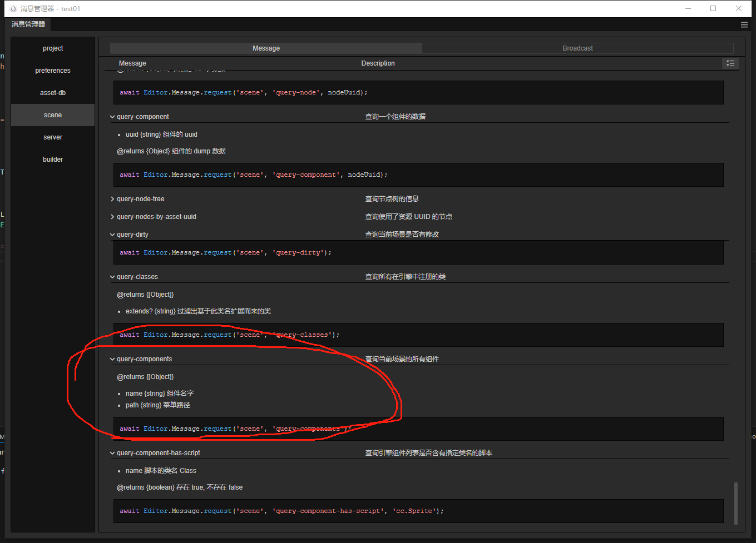This screenshot has height=543, width=756.
Task: Click the app logo in the title bar
Action: 14,9
